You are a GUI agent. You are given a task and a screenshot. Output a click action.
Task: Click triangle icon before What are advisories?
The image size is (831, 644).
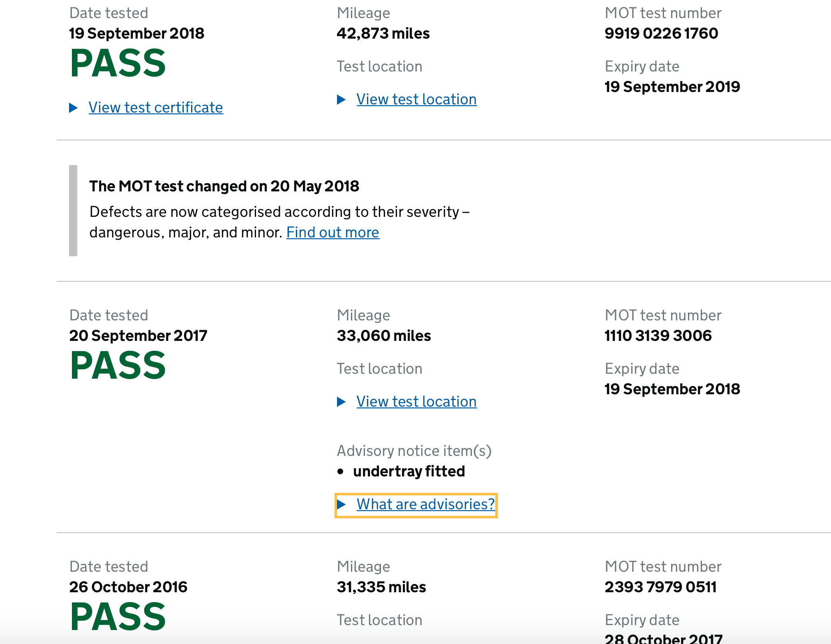341,504
